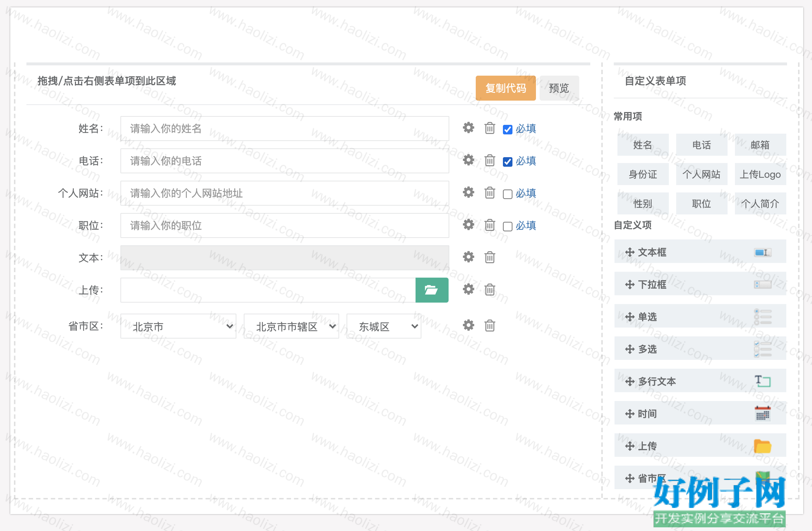The image size is (812, 531).
Task: Add the 职位 common item
Action: point(702,203)
